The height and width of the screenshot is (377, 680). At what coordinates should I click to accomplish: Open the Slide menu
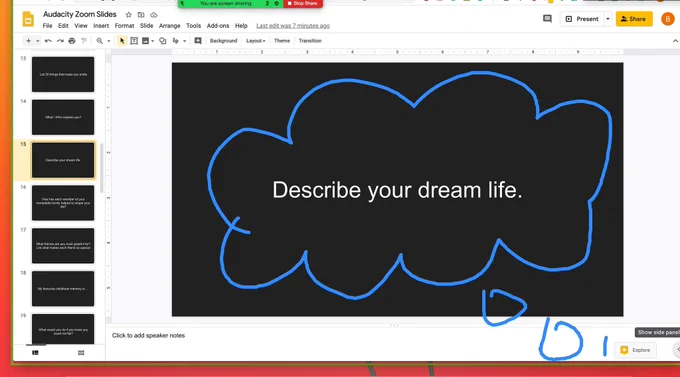tap(147, 26)
